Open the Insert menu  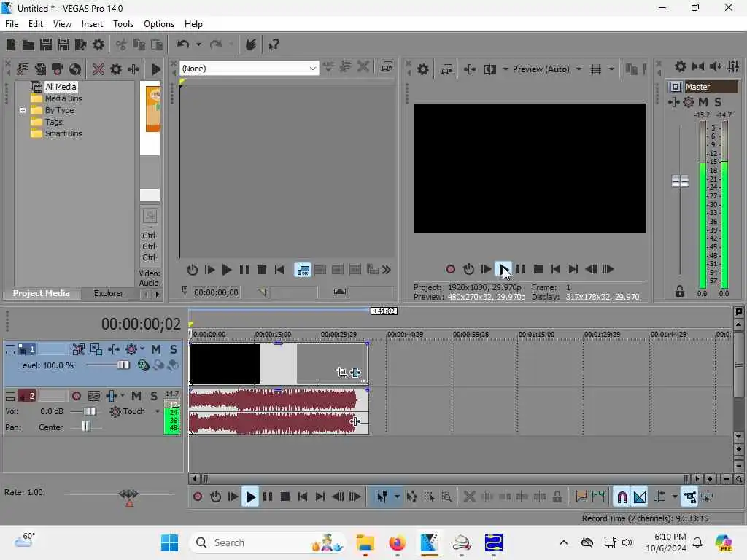click(x=92, y=24)
